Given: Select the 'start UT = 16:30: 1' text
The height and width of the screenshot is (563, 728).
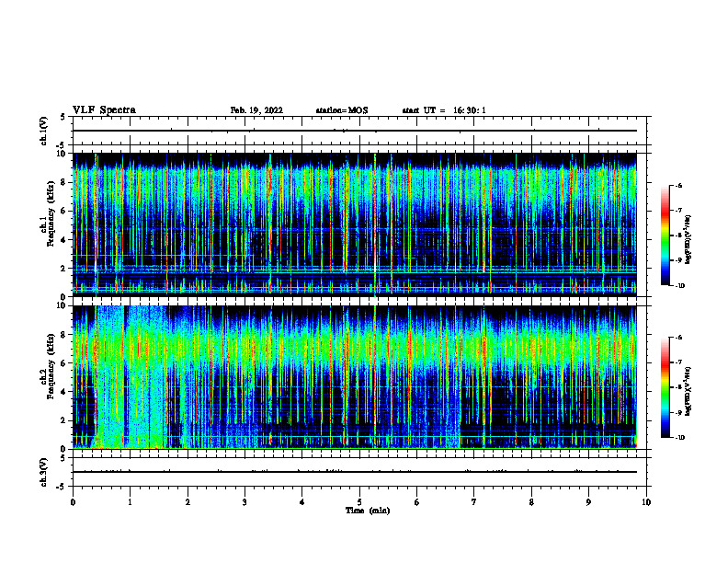Looking at the screenshot, I should [x=444, y=110].
